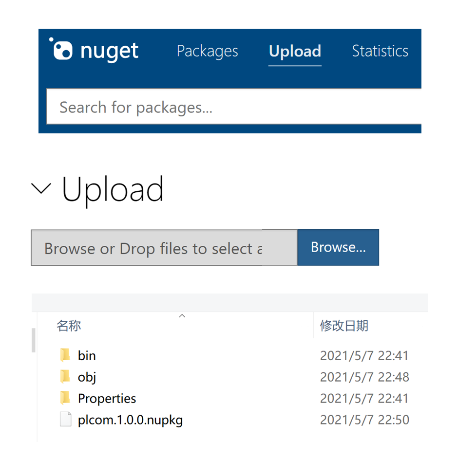The height and width of the screenshot is (459, 476).
Task: Collapse the Upload section chevron
Action: [41, 188]
